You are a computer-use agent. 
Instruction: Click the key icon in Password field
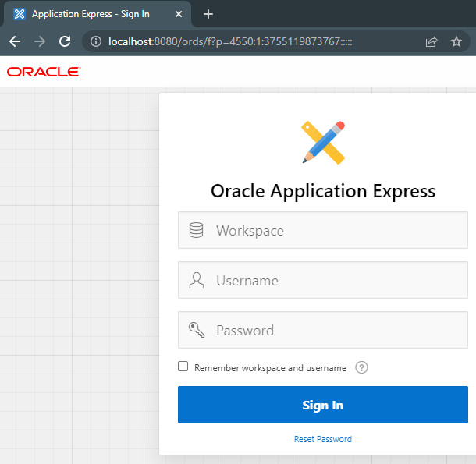coord(197,330)
